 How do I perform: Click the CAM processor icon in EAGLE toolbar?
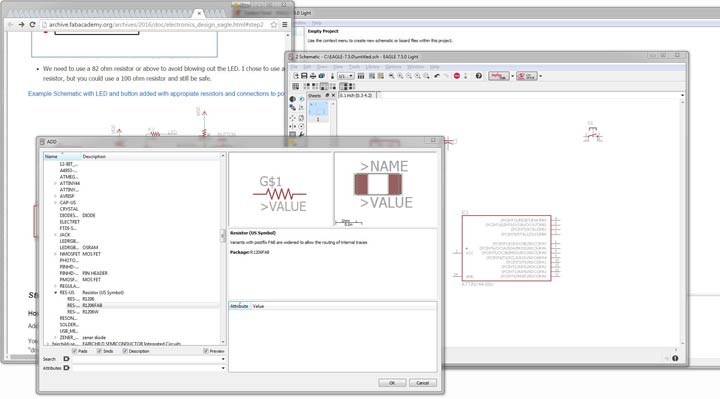(x=321, y=76)
